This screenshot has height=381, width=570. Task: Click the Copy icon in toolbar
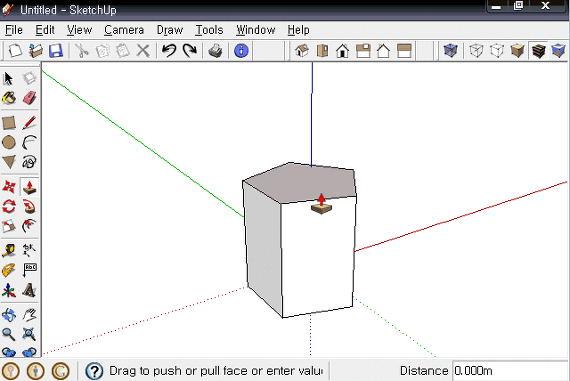click(x=103, y=51)
